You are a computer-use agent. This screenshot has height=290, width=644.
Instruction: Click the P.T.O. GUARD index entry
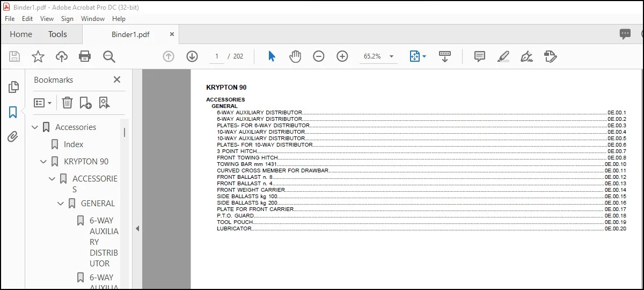click(x=236, y=216)
